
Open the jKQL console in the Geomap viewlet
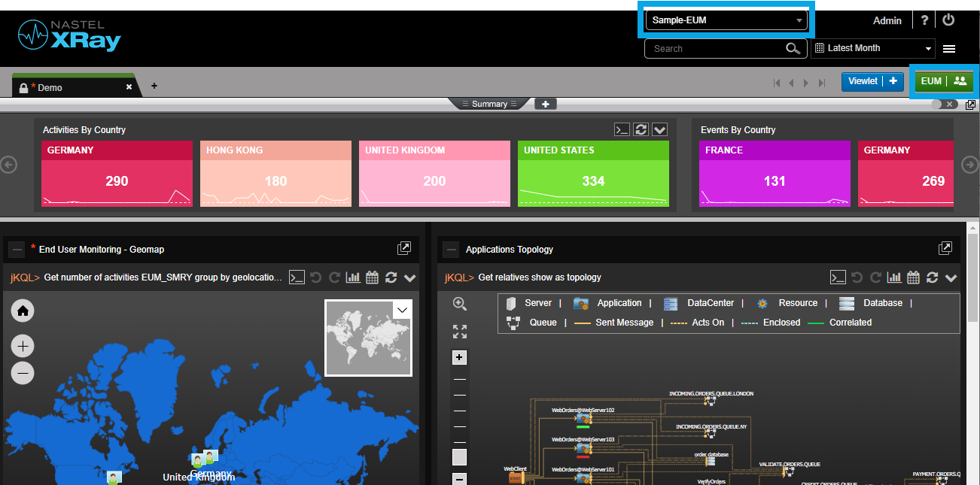coord(297,277)
